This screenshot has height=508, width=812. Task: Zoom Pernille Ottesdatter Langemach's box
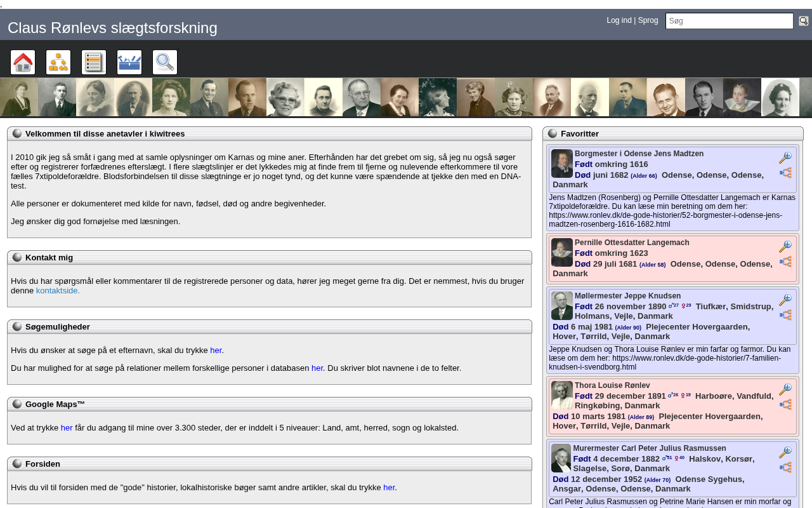click(x=785, y=247)
